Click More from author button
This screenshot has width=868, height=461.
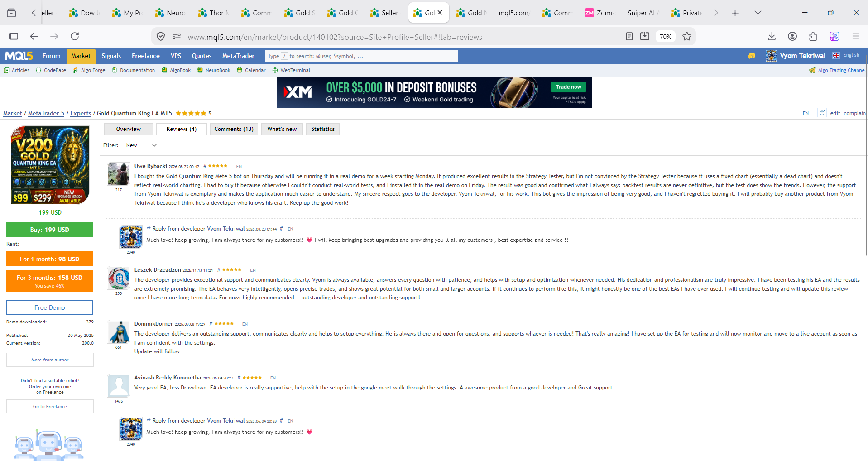point(50,360)
